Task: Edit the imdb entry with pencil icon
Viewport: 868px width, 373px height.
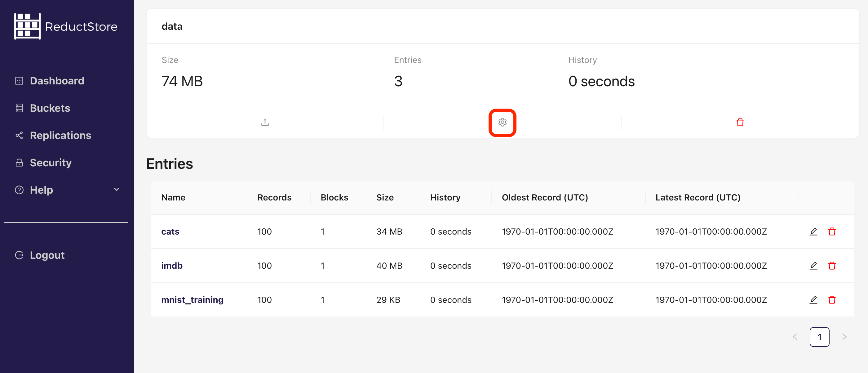Action: tap(813, 266)
